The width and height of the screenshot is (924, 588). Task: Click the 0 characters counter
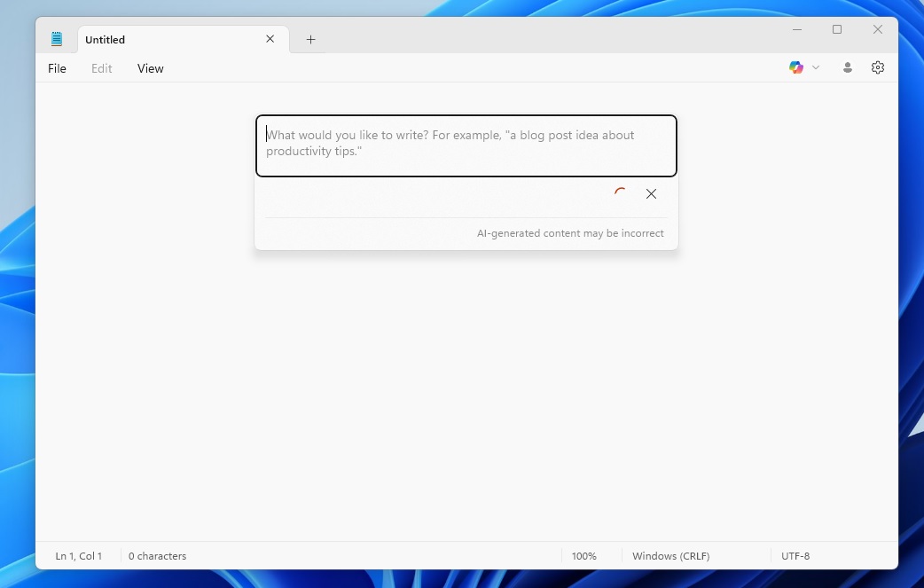[x=157, y=556]
